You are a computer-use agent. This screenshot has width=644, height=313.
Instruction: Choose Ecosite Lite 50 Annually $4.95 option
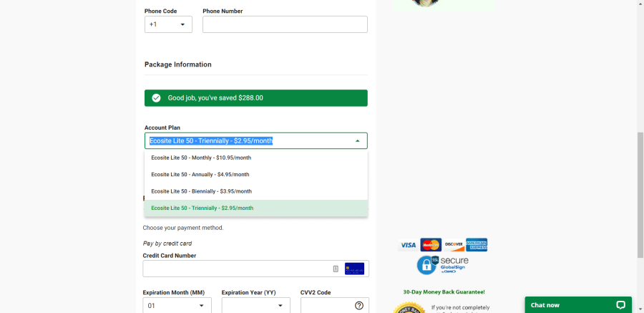[256, 174]
